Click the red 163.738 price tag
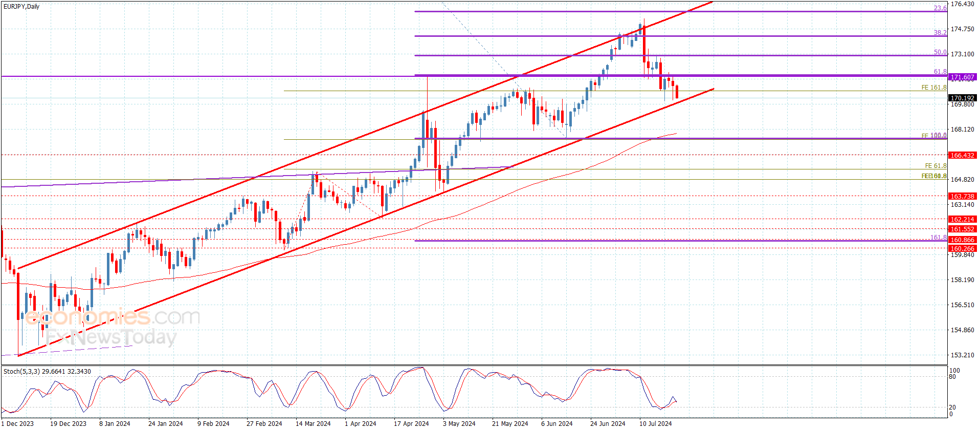Image resolution: width=980 pixels, height=430 pixels. pyautogui.click(x=962, y=196)
